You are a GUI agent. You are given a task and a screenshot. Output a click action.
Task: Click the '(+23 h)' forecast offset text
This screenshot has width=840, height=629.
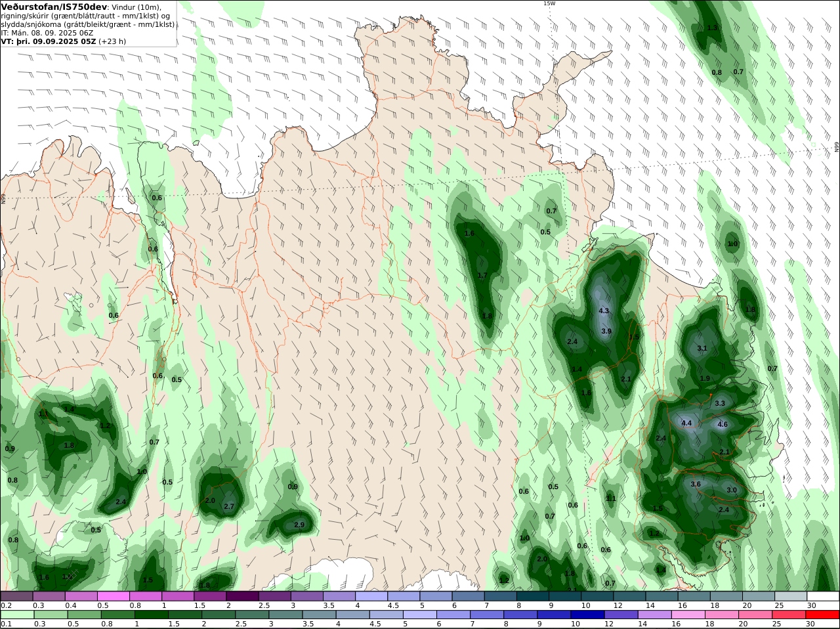112,41
